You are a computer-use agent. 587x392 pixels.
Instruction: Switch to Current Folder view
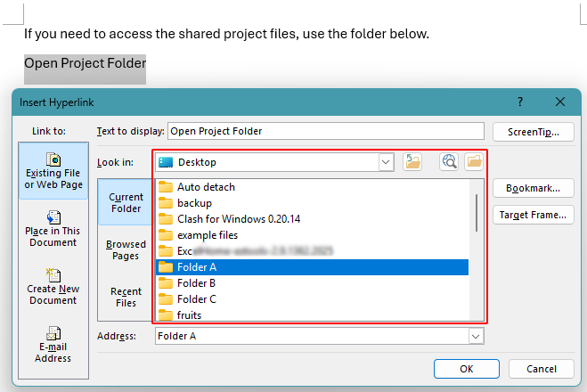(x=126, y=202)
